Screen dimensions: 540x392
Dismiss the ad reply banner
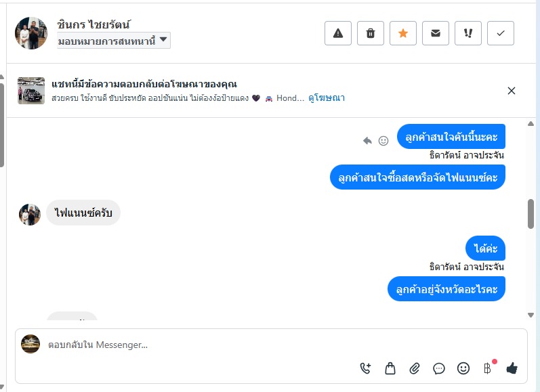click(x=512, y=91)
